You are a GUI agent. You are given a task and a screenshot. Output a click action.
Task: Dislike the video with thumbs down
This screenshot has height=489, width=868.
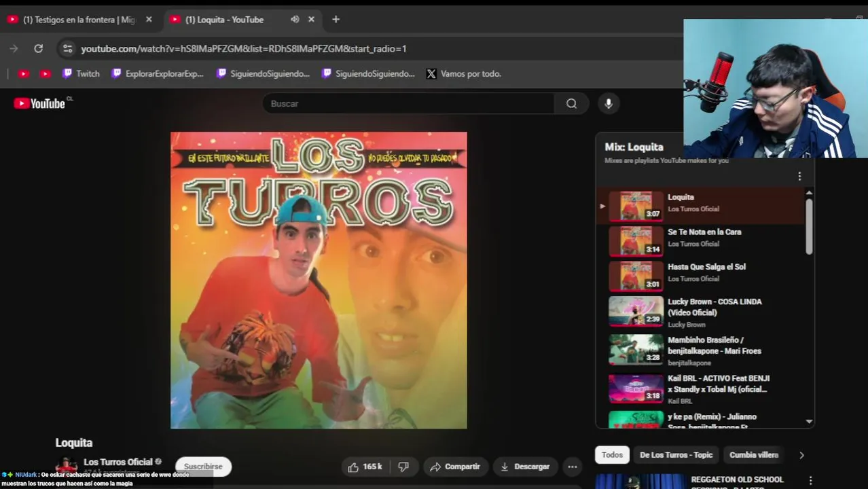[x=403, y=467]
